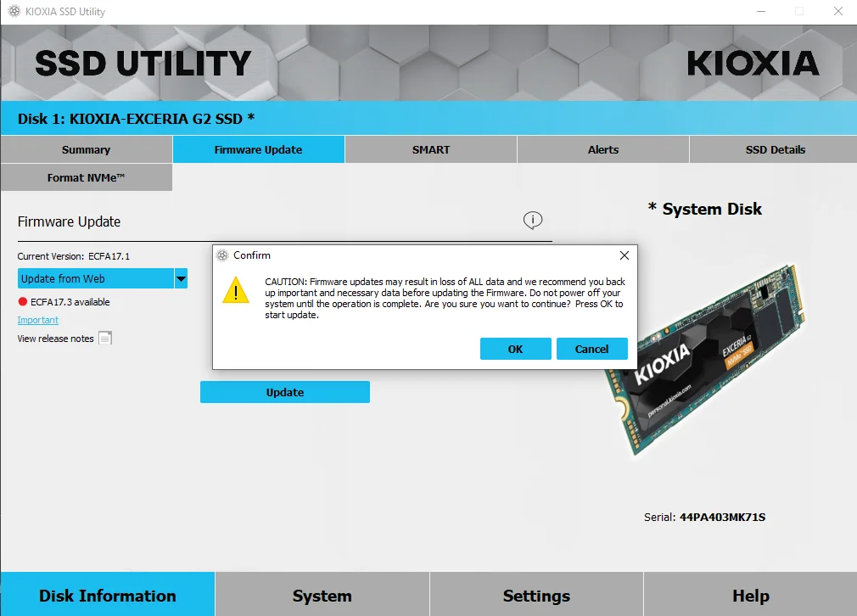Click the Confirm dialog gear icon
This screenshot has width=857, height=616.
tap(222, 255)
